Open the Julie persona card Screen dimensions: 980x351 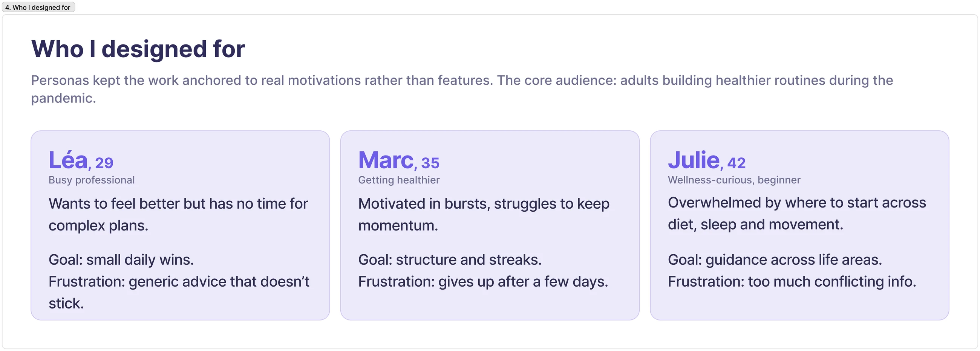(x=800, y=225)
